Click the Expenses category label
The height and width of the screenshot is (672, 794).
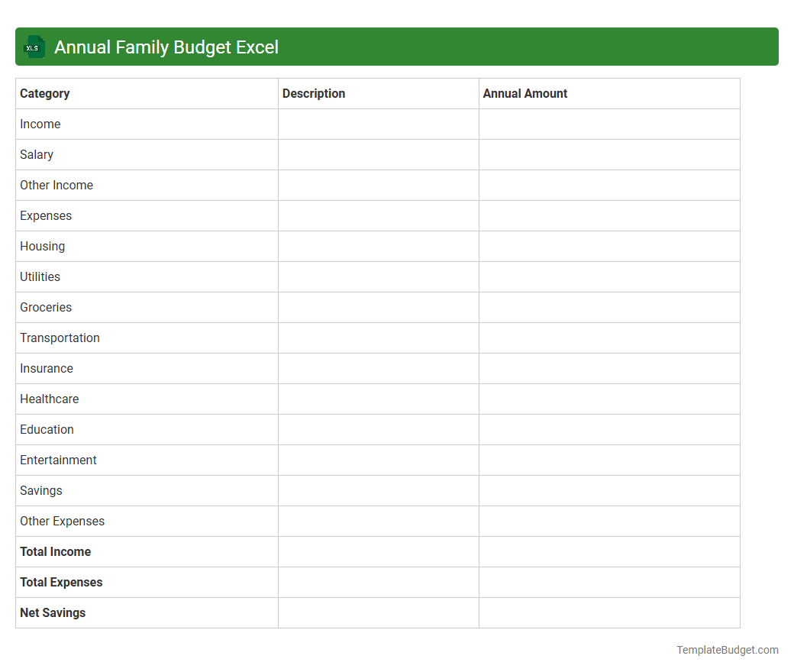[46, 215]
